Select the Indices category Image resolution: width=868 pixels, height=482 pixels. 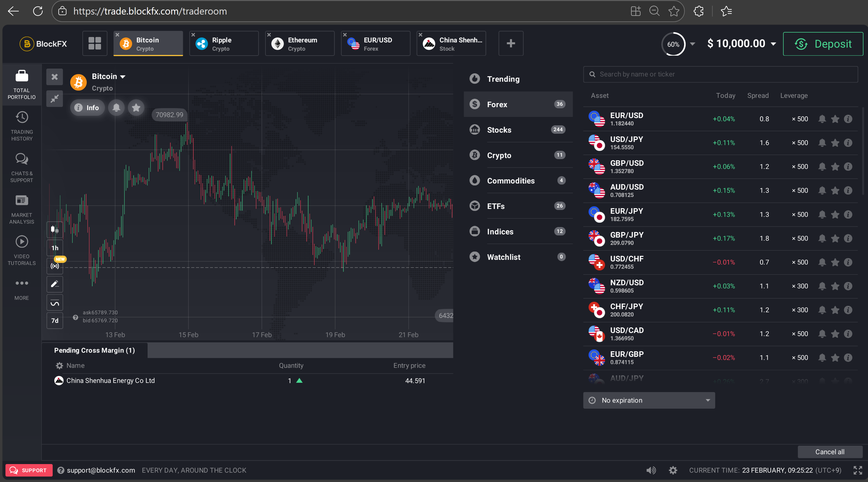pyautogui.click(x=518, y=232)
